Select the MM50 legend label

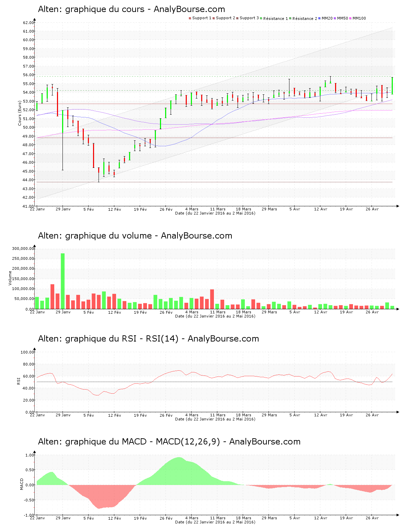tap(342, 18)
